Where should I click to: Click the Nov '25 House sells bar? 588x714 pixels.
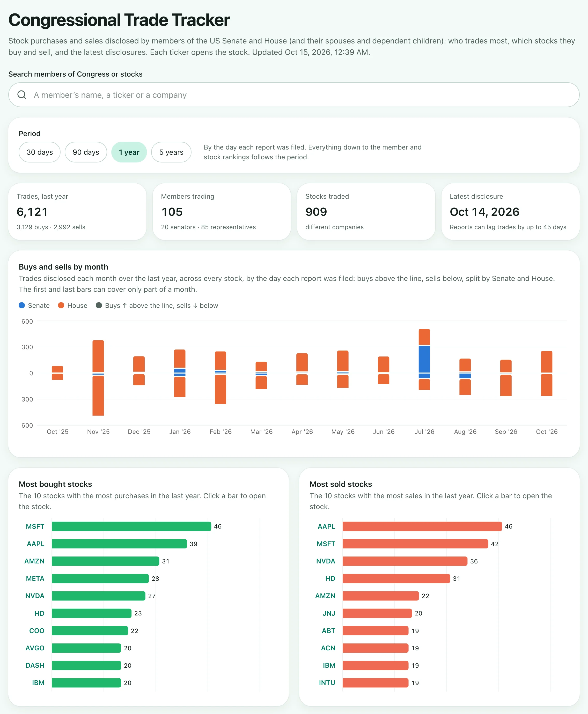pyautogui.click(x=98, y=396)
